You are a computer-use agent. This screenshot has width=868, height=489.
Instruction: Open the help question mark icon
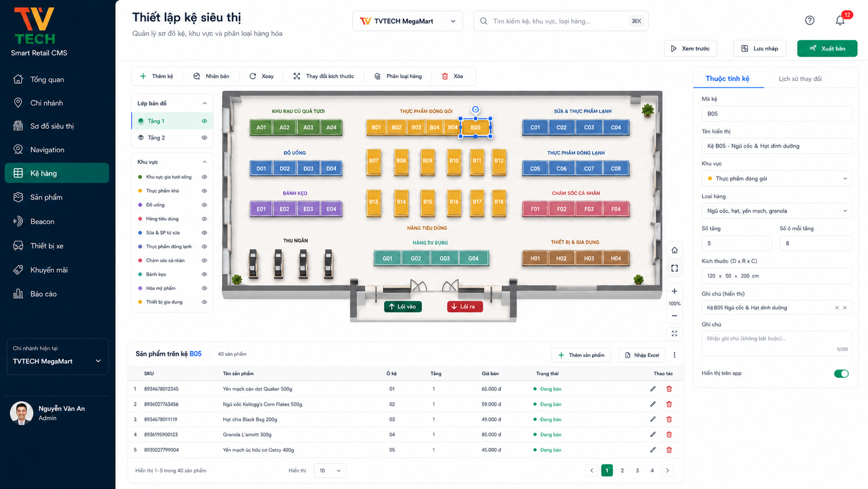point(809,20)
